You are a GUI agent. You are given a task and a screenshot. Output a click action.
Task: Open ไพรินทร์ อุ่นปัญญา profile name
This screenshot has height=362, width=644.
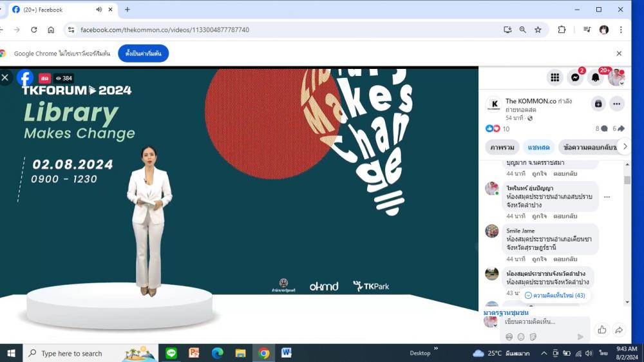(530, 188)
